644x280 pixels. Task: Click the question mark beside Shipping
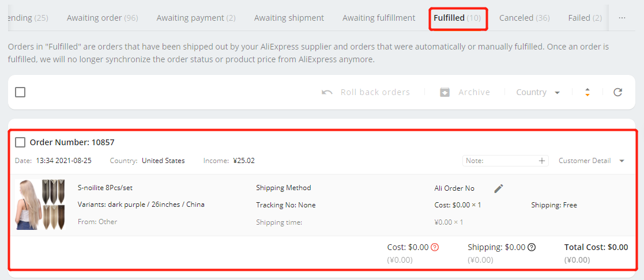click(x=532, y=247)
